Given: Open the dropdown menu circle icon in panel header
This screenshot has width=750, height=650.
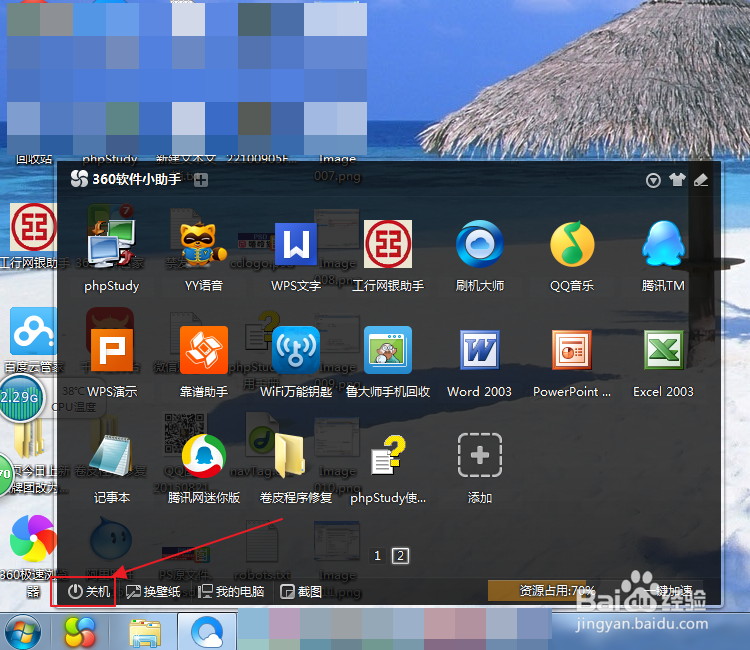Looking at the screenshot, I should pos(653,180).
